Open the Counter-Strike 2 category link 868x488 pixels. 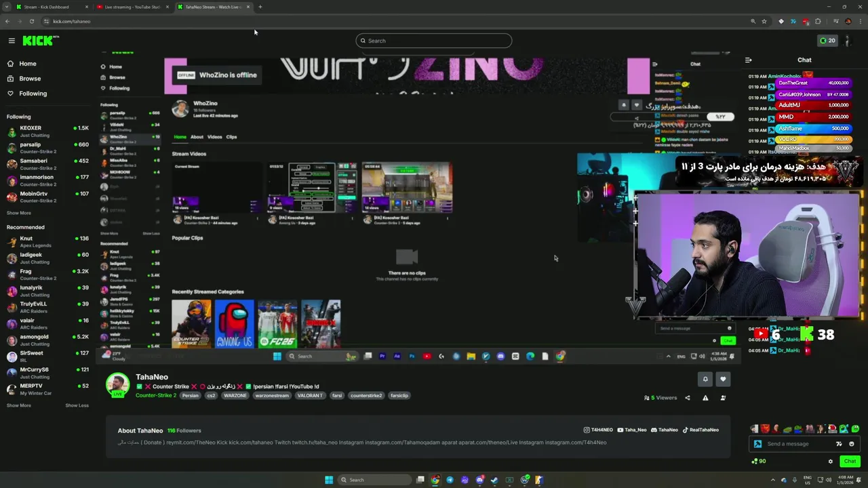pyautogui.click(x=156, y=395)
